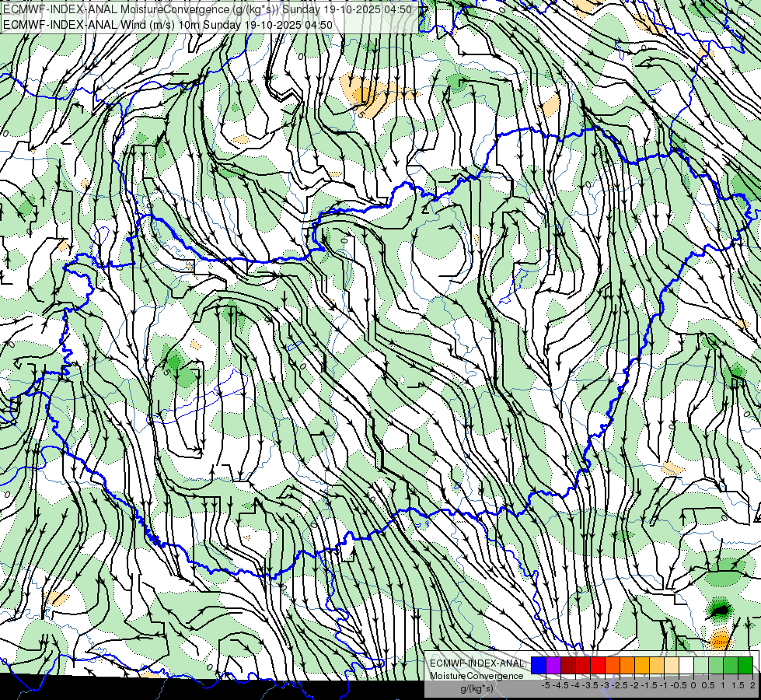Click the legend value 1.5
The height and width of the screenshot is (700, 761).
[738, 685]
